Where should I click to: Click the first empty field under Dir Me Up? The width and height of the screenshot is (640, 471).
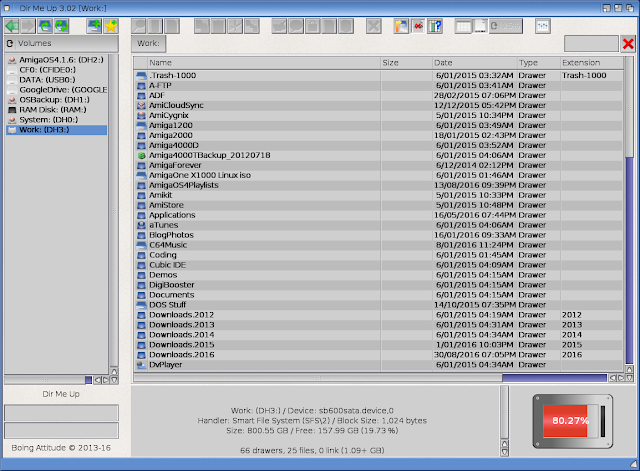coord(61,412)
